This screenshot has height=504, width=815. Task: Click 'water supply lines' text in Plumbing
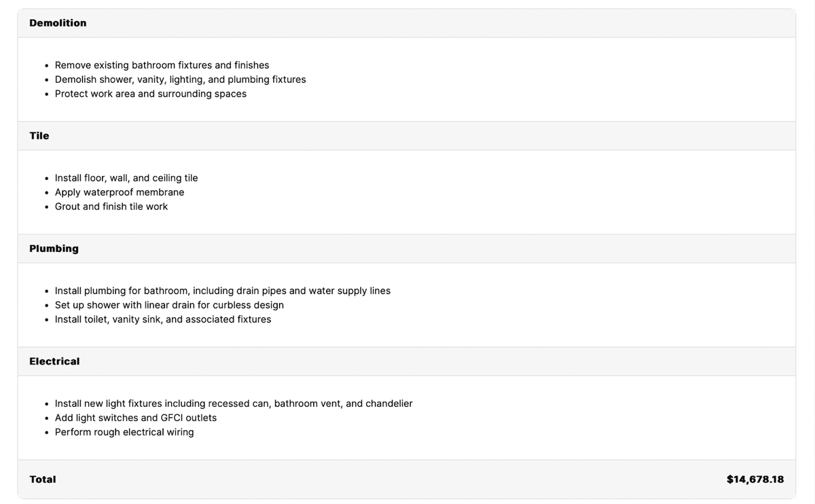pyautogui.click(x=349, y=291)
